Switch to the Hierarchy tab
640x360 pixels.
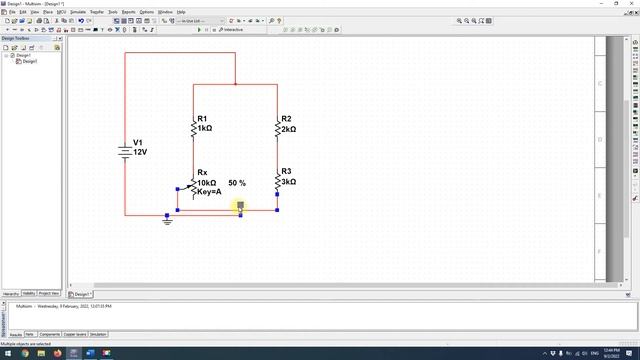(x=11, y=293)
